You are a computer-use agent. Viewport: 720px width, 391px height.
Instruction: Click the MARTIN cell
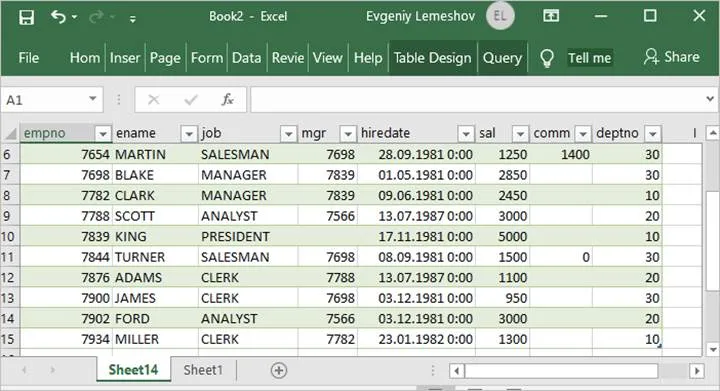155,154
